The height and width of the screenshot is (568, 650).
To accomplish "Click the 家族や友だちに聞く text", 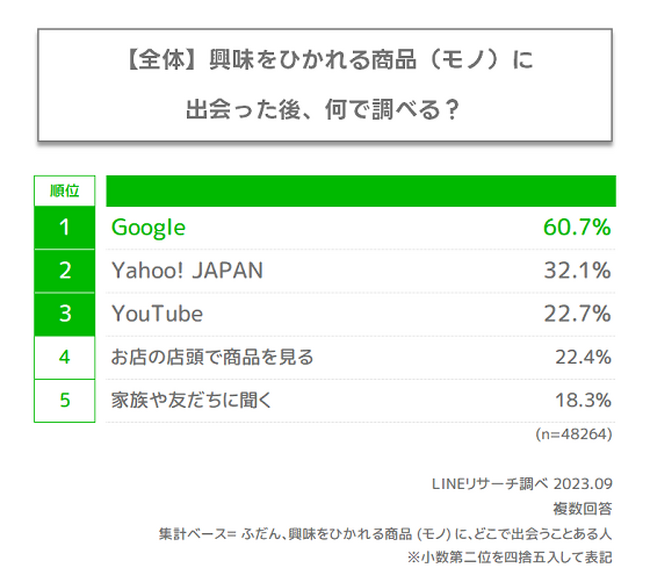I will pyautogui.click(x=189, y=400).
